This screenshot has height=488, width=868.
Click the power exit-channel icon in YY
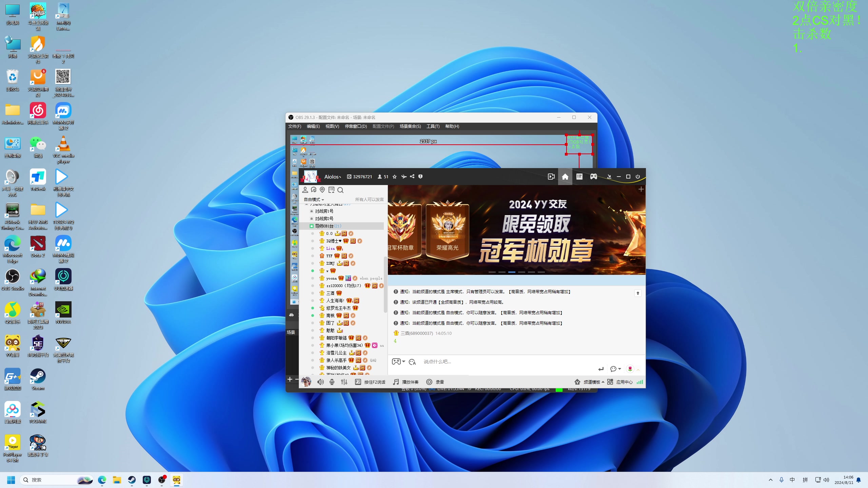click(637, 177)
